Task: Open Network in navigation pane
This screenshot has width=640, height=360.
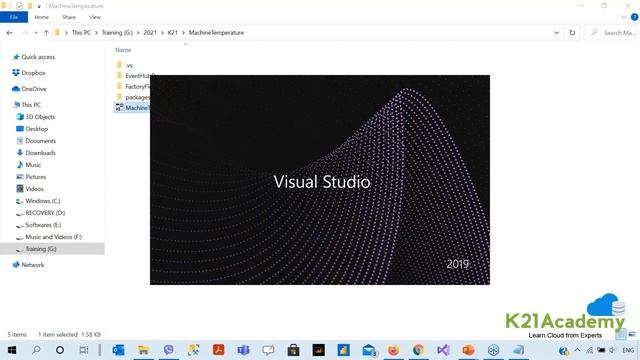Action: point(28,265)
